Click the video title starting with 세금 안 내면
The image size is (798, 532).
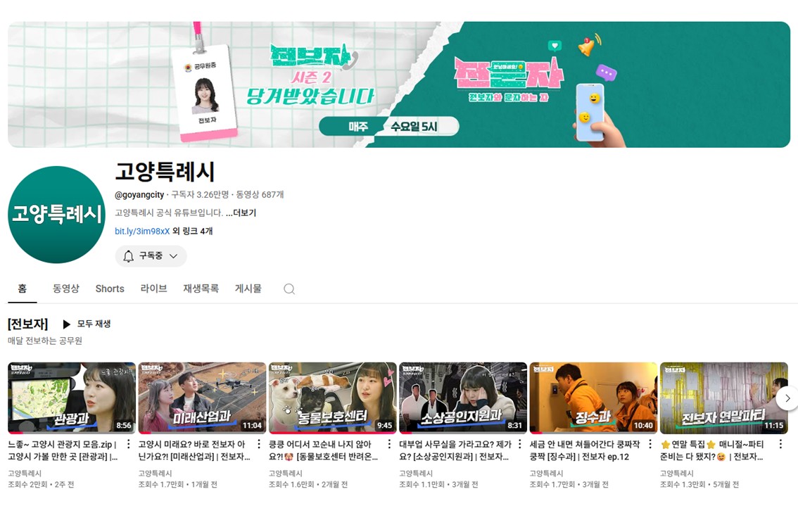tap(585, 450)
